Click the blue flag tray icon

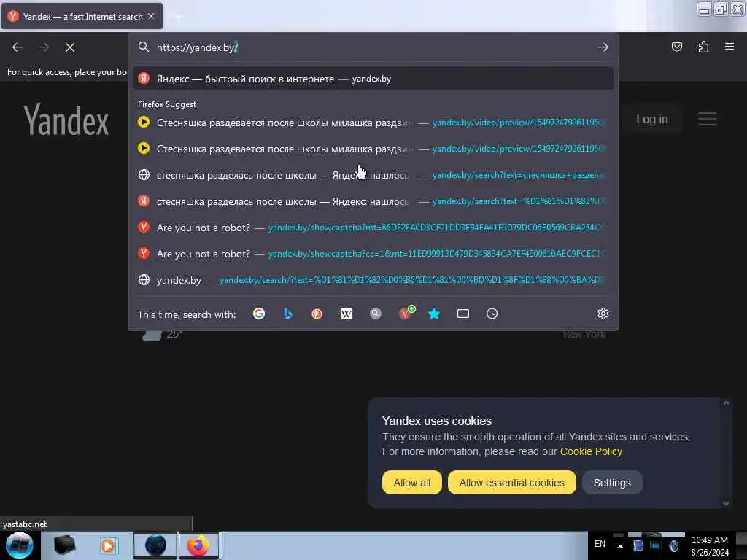(x=638, y=545)
